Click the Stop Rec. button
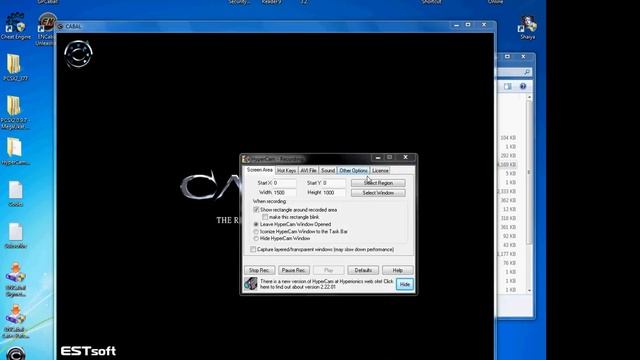This screenshot has width=640, height=360. point(259,270)
